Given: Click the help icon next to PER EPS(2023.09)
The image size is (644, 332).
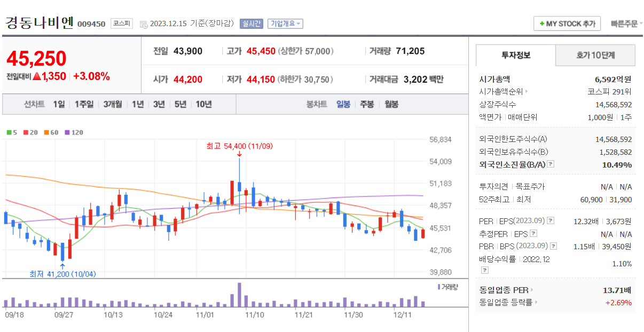Looking at the screenshot, I should pyautogui.click(x=551, y=220).
